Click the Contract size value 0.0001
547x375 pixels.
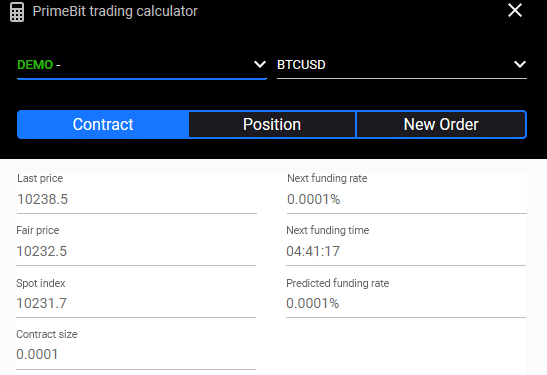(x=37, y=354)
